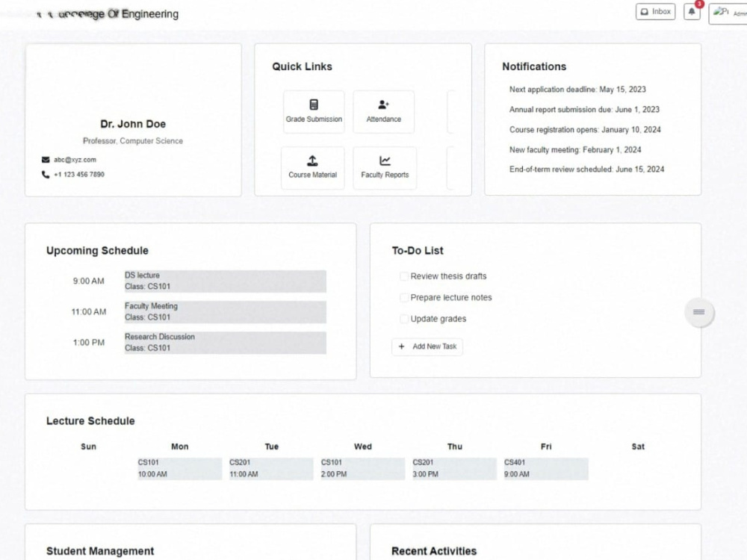
Task: Check the Update grades checkbox
Action: (x=404, y=319)
